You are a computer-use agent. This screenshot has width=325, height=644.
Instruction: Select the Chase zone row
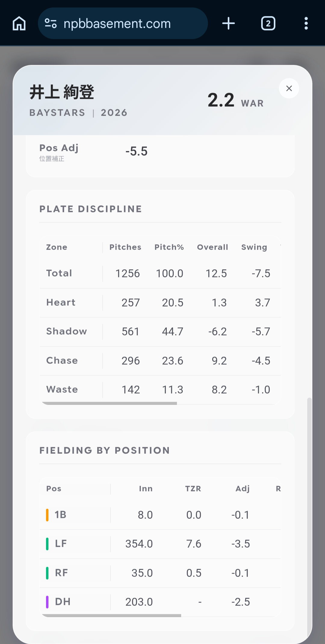[160, 361]
